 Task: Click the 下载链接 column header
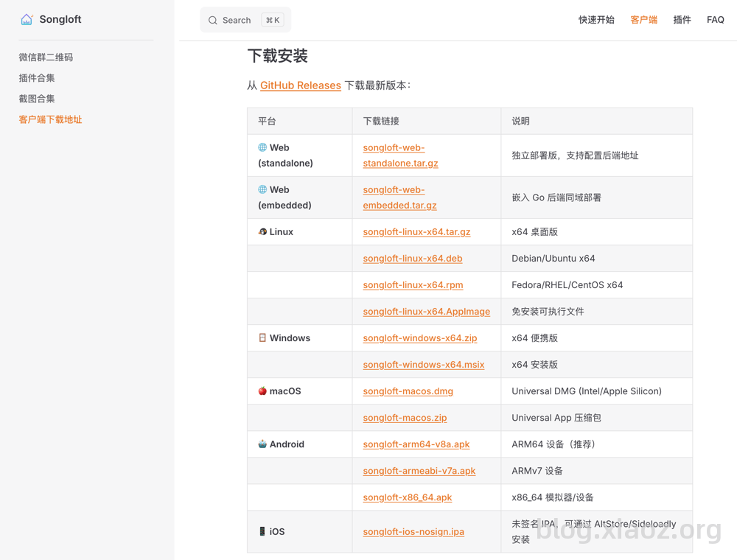click(381, 121)
